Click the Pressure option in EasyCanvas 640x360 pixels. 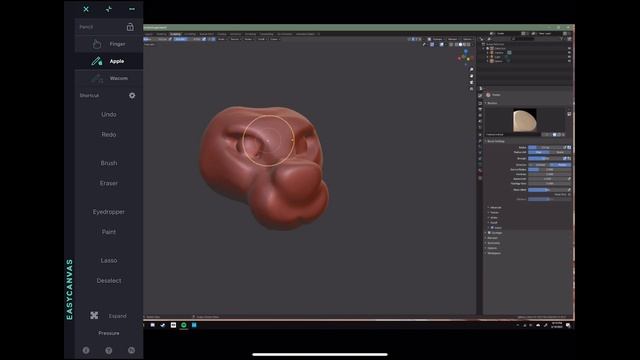109,333
